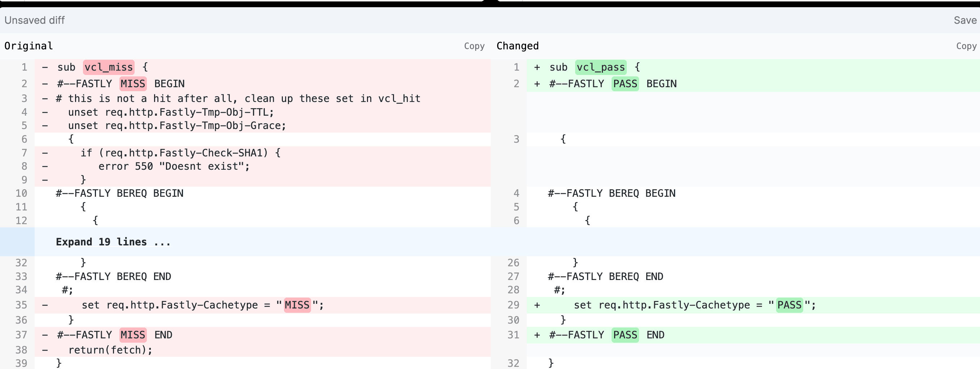The image size is (980, 369).
Task: Click the highlighted MISS in the Fastly-Cachetype line
Action: tap(297, 305)
